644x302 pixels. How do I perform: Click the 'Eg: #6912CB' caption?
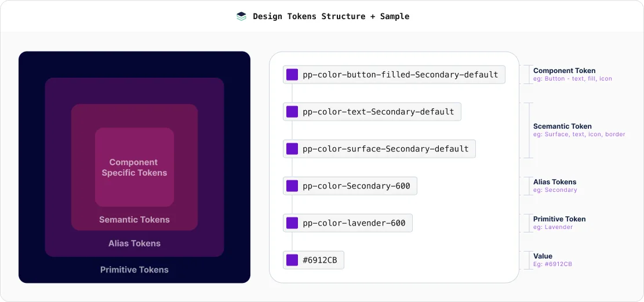coord(552,264)
